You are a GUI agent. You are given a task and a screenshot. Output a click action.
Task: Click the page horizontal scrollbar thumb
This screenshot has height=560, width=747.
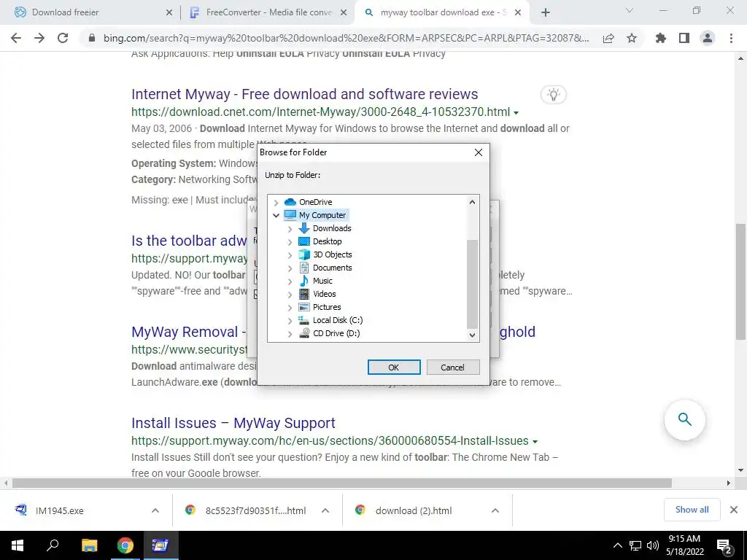tap(341, 483)
